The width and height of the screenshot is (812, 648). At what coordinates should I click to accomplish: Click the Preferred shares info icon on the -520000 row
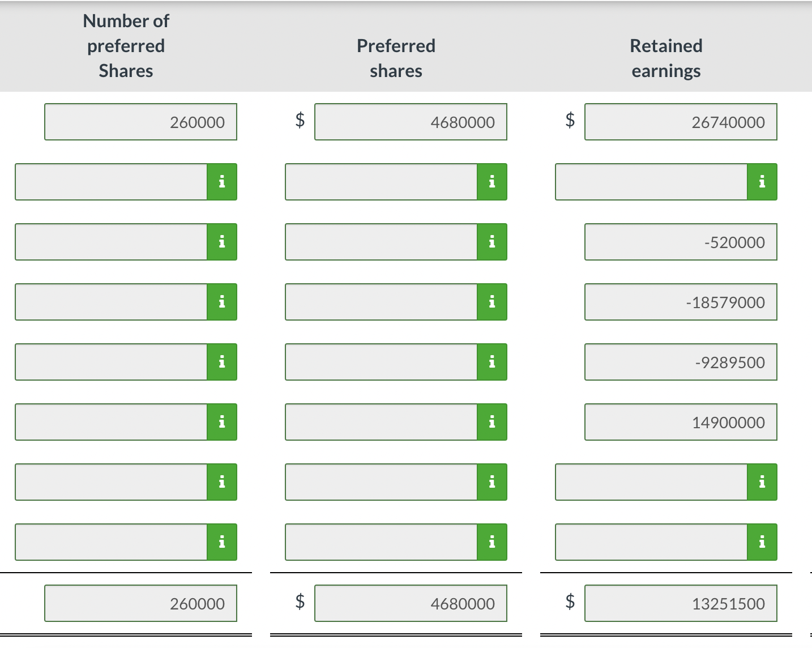(492, 242)
